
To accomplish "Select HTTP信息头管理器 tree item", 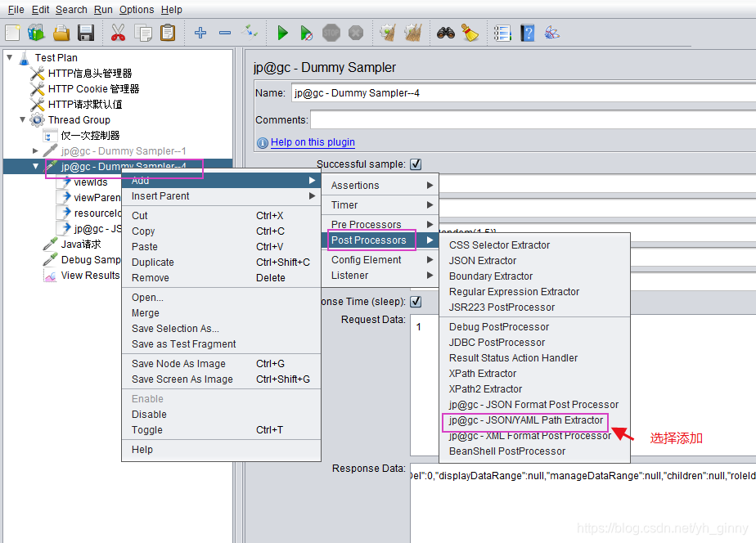I will [x=90, y=74].
